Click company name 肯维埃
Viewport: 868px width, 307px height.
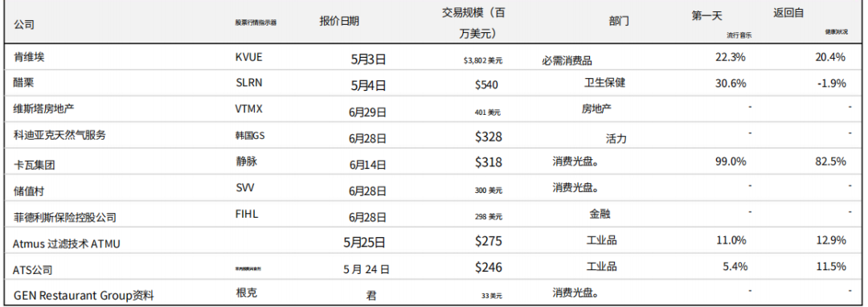coord(29,56)
